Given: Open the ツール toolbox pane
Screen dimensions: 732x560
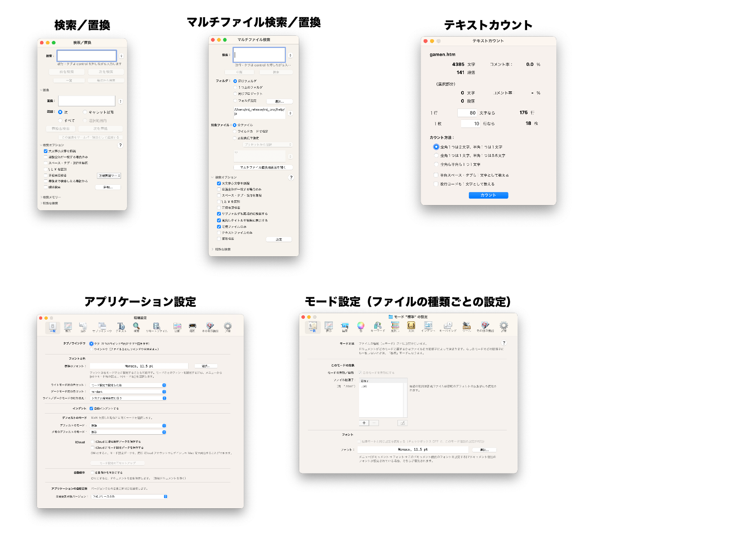Looking at the screenshot, I should point(466,327).
